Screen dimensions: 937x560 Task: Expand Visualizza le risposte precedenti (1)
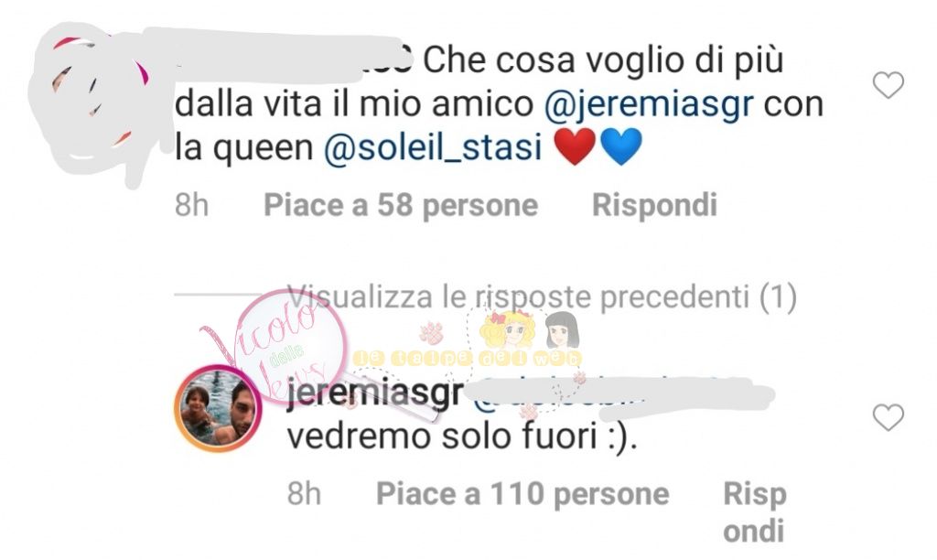click(x=542, y=296)
